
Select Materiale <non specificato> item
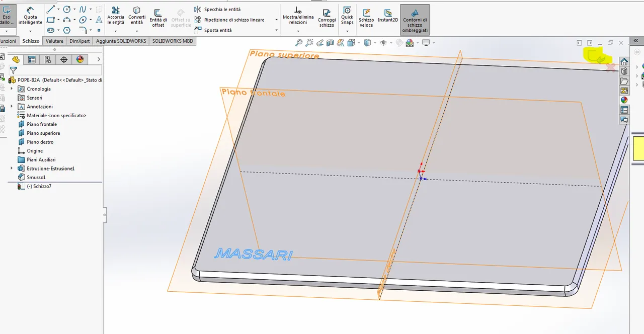pos(52,115)
